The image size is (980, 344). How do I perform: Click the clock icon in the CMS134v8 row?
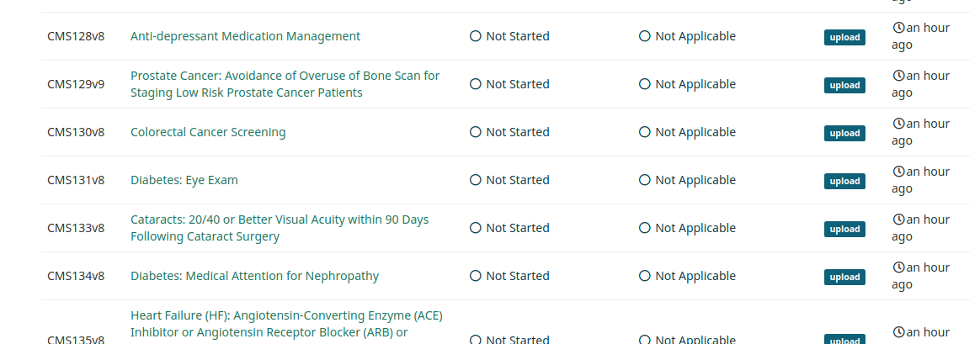[898, 267]
